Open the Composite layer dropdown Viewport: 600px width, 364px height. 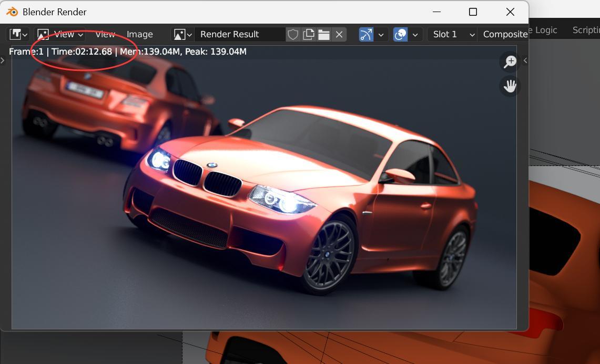(503, 35)
